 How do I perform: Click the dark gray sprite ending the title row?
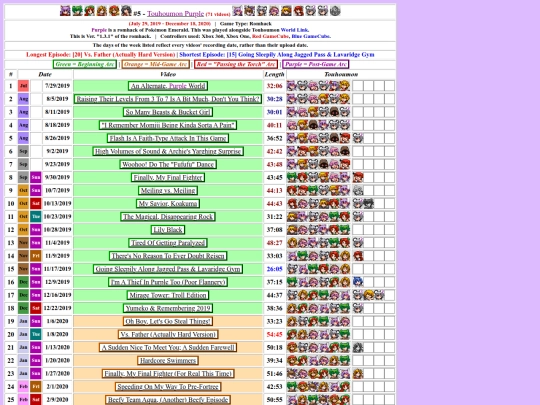(335, 11)
